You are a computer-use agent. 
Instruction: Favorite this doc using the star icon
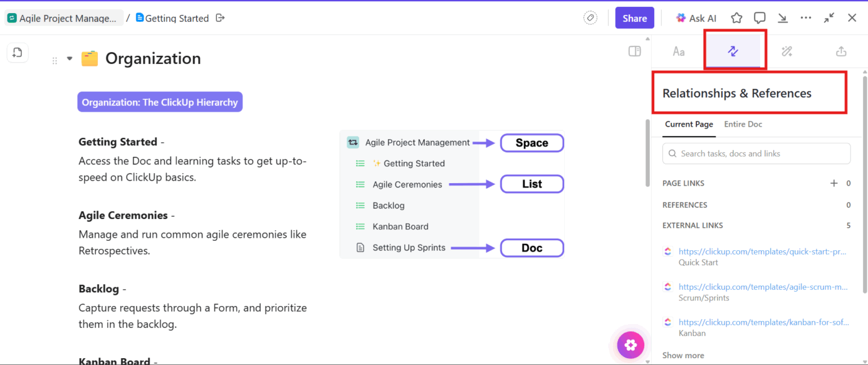click(736, 17)
